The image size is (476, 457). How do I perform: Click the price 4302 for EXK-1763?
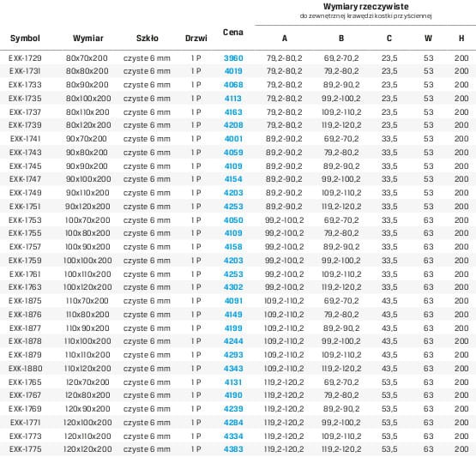(x=233, y=287)
